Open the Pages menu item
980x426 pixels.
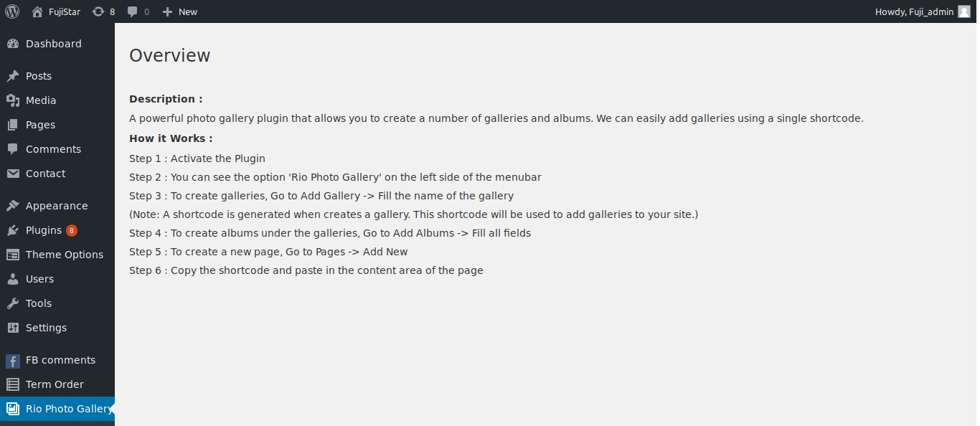pos(57,125)
